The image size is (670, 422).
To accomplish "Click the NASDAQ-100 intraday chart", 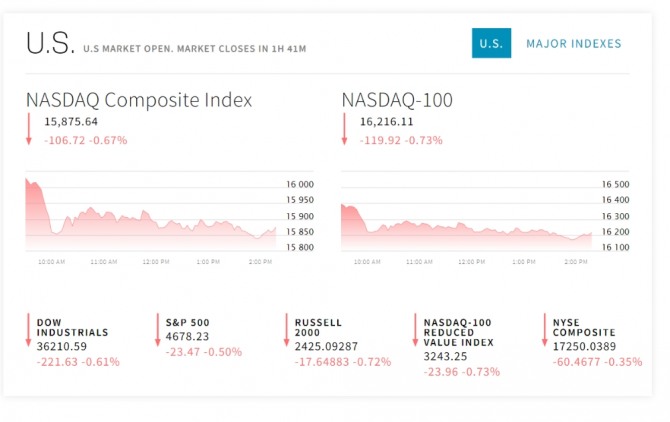I will (x=466, y=218).
